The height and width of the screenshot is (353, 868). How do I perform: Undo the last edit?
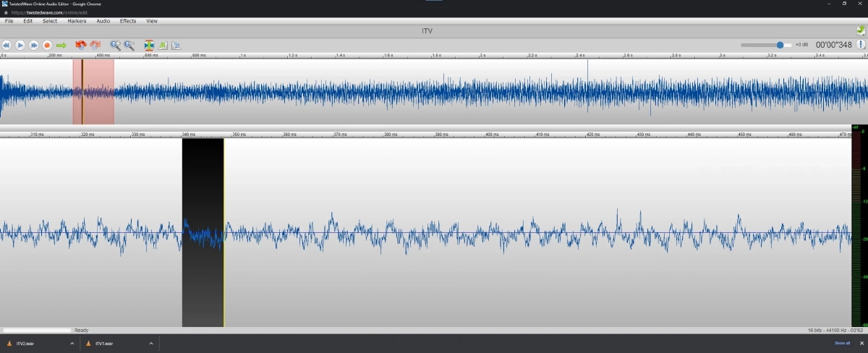pos(80,45)
